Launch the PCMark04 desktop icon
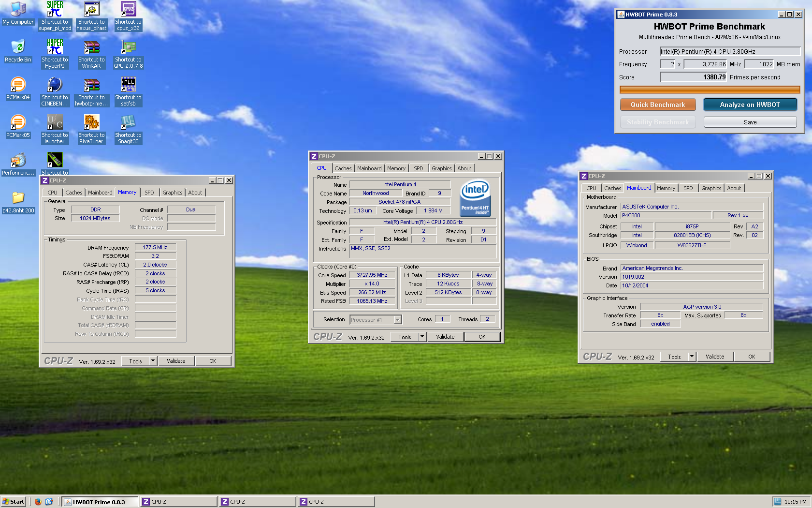Image resolution: width=812 pixels, height=508 pixels. click(x=18, y=89)
